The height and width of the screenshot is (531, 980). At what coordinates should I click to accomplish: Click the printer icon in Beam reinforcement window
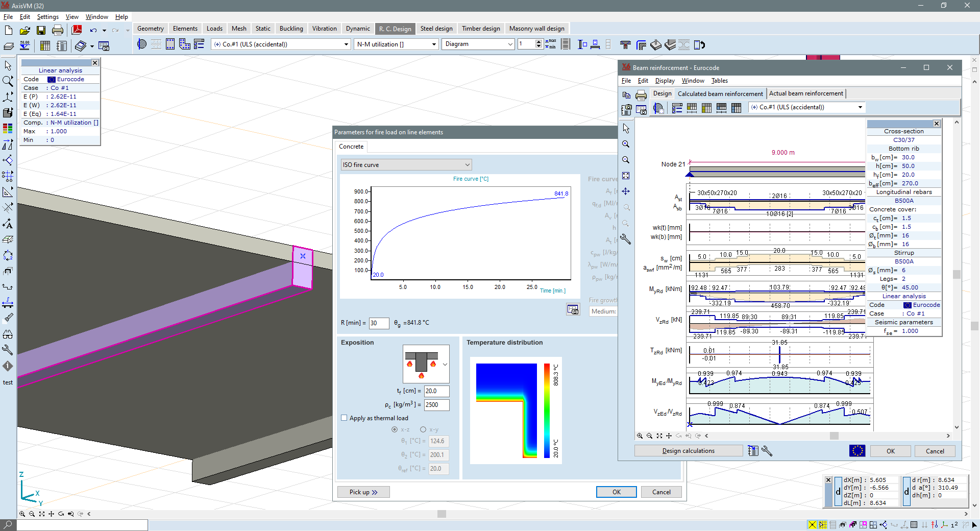tap(641, 95)
